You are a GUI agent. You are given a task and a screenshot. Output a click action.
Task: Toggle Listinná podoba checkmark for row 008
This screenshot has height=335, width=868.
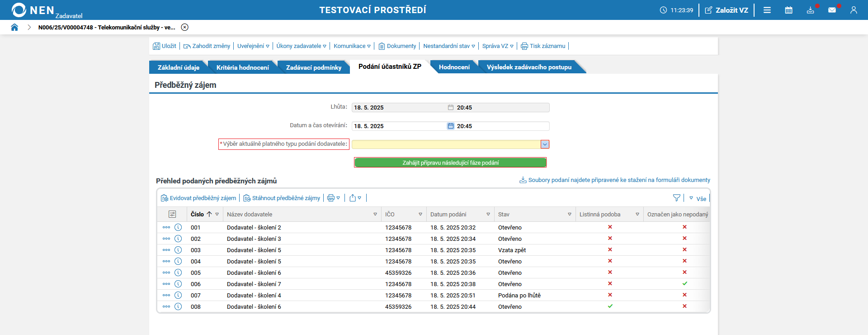pyautogui.click(x=610, y=306)
